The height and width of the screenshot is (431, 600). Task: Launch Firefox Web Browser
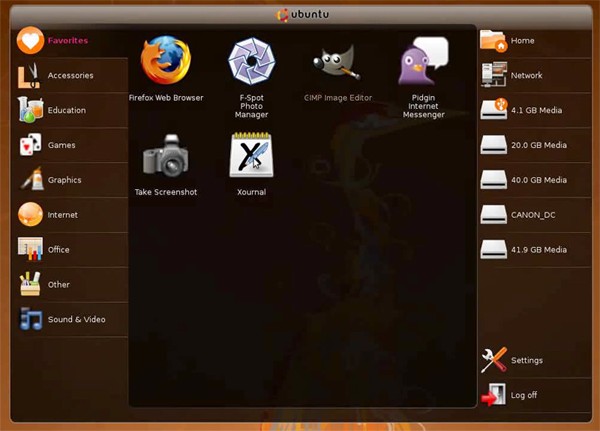tap(166, 61)
